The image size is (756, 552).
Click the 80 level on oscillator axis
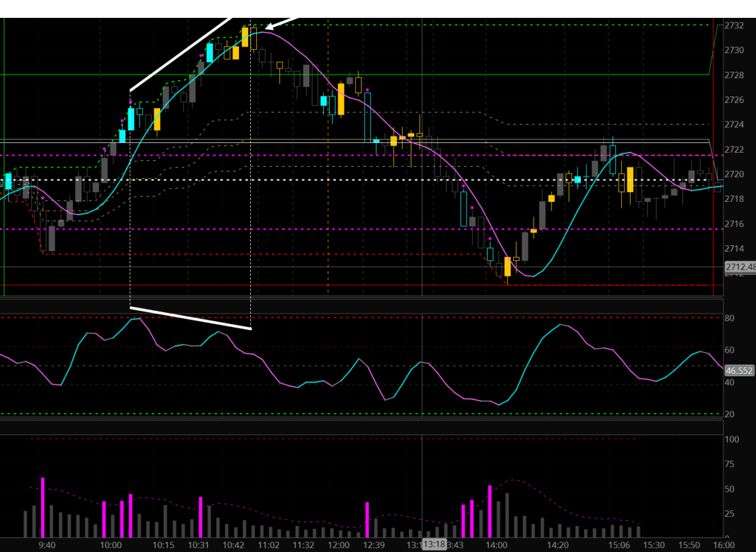coord(729,318)
